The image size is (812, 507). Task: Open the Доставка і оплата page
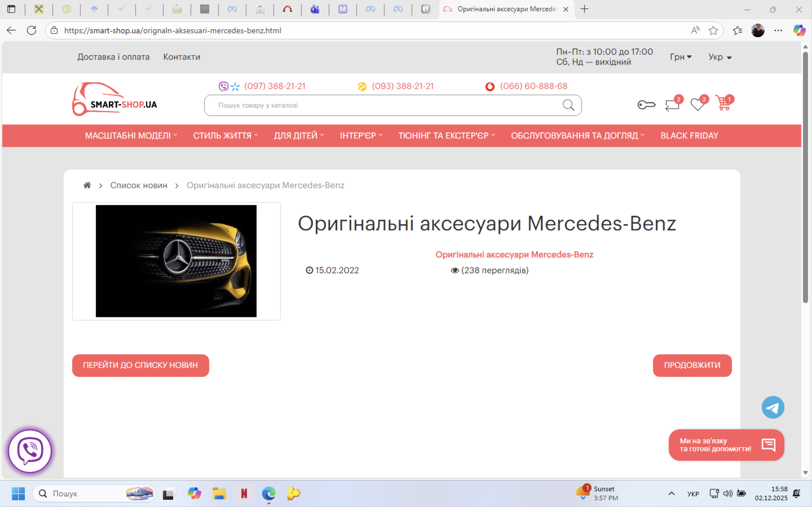[x=113, y=57]
